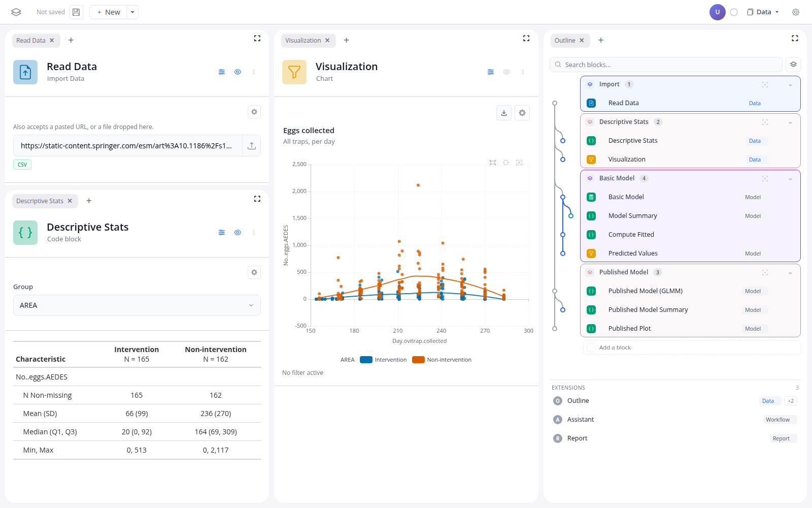This screenshot has width=812, height=508.
Task: Expand Read Data panel to fullscreen
Action: (257, 38)
